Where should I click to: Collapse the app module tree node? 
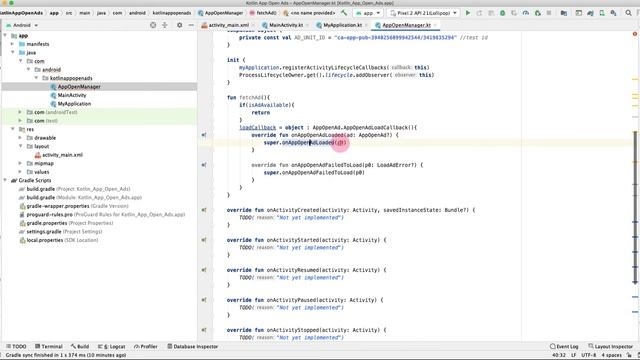pos(5,36)
